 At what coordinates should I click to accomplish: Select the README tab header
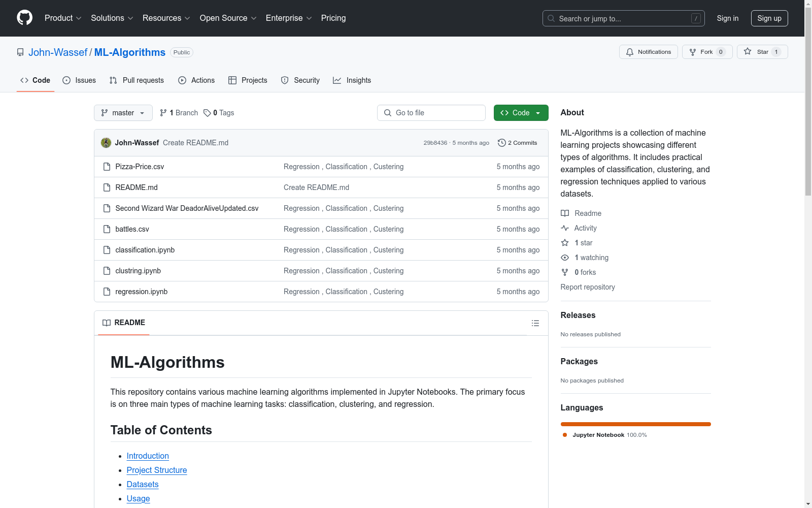tap(124, 323)
